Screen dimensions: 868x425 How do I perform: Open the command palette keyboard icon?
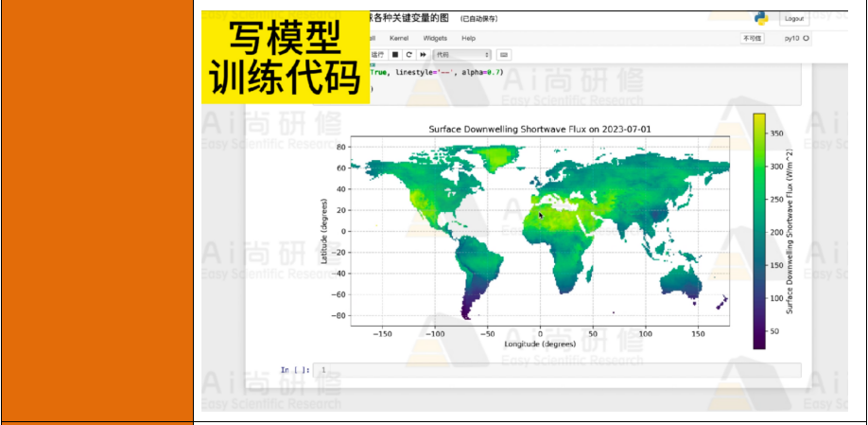coord(504,55)
